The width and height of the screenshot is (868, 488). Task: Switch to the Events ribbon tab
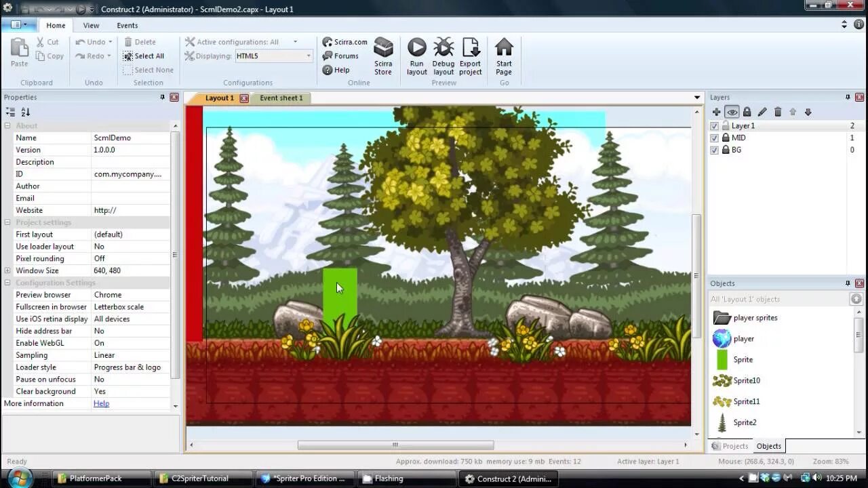tap(127, 25)
